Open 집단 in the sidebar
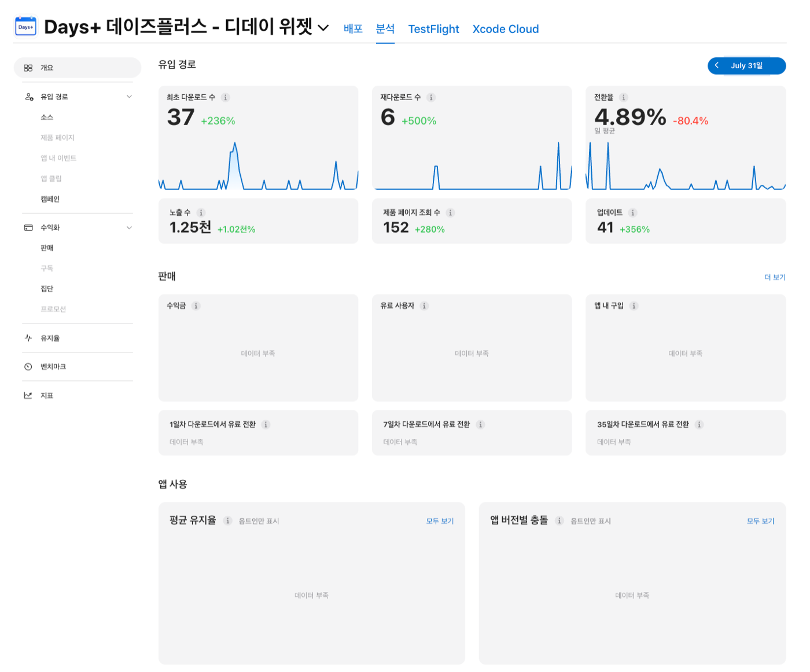This screenshot has height=672, width=810. pos(47,289)
